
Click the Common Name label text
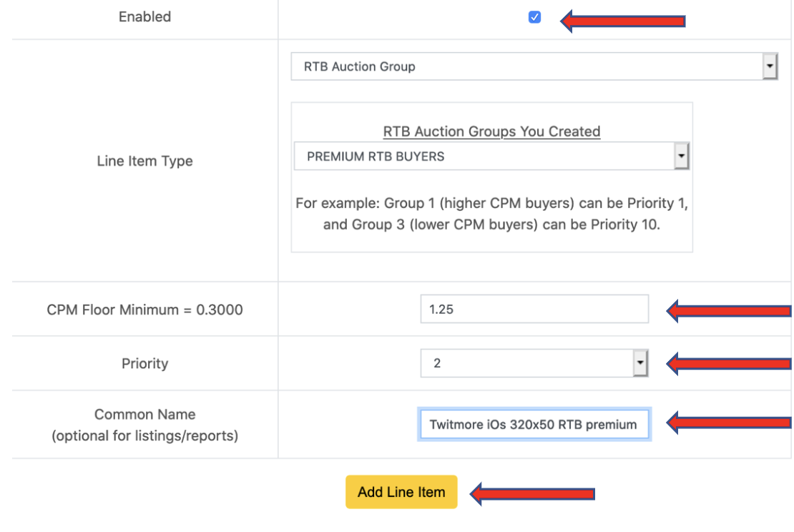coord(144,415)
